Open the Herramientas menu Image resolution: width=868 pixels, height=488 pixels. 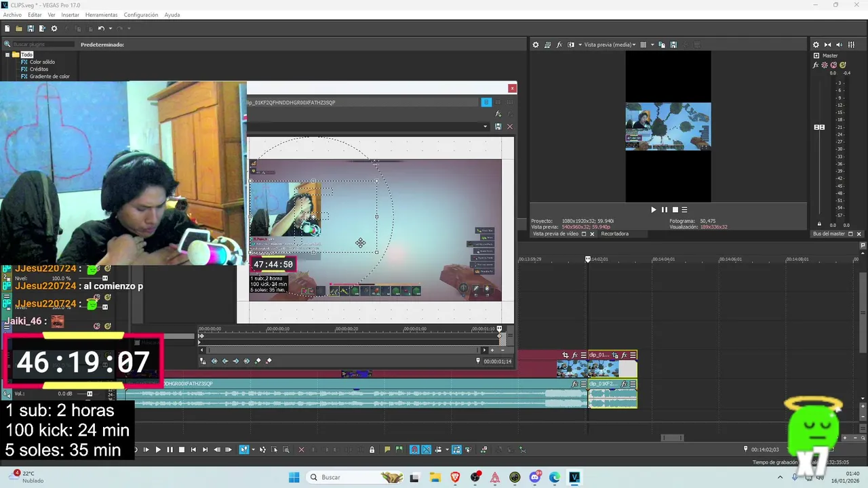point(101,15)
